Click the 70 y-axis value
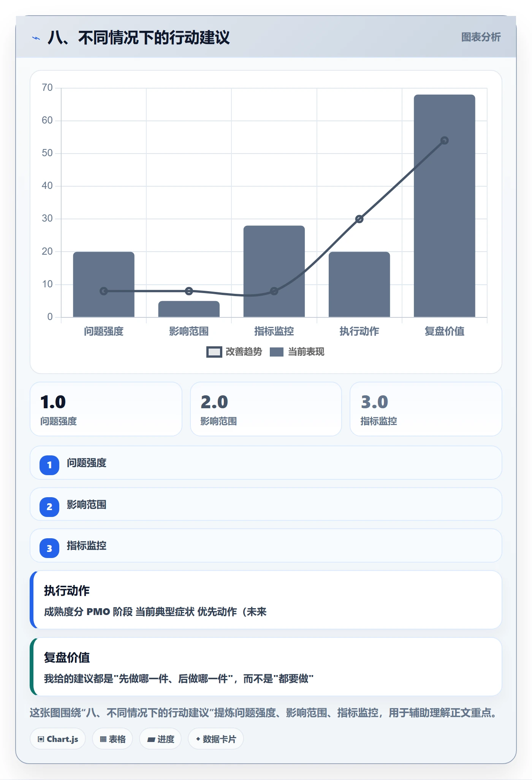Image resolution: width=532 pixels, height=780 pixels. tap(47, 88)
